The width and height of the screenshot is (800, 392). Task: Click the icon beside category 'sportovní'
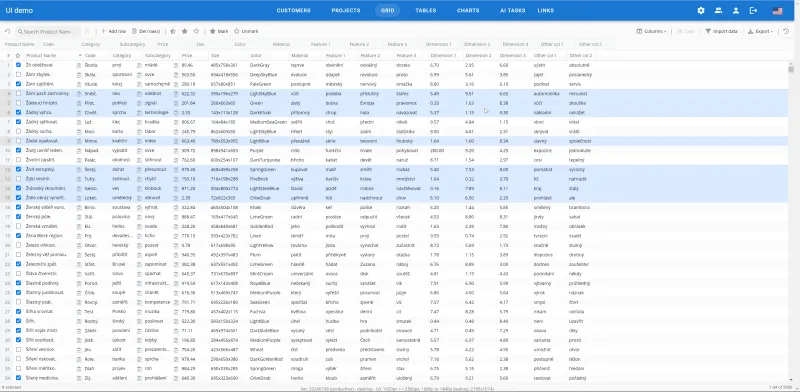coord(139,75)
